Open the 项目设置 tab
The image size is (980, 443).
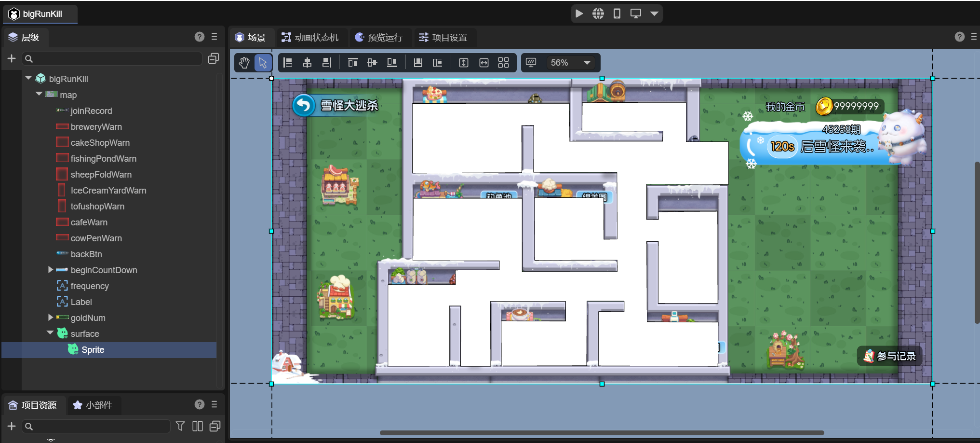tap(443, 38)
